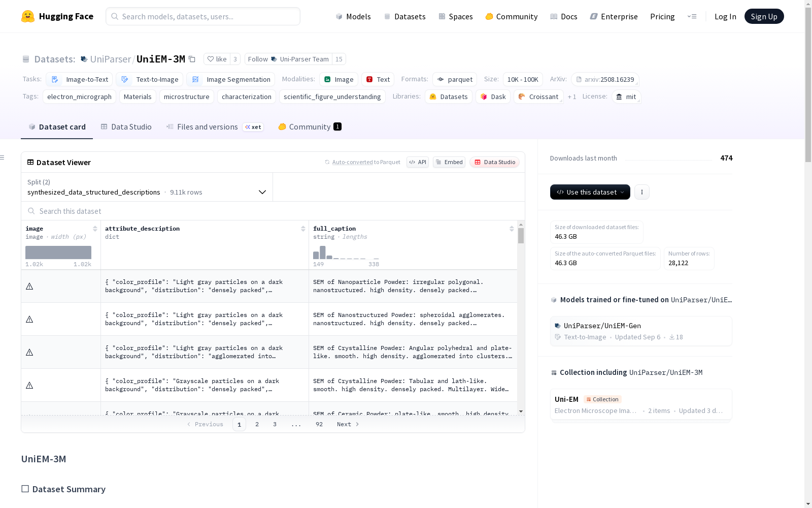Sort by the image column

pos(95,229)
